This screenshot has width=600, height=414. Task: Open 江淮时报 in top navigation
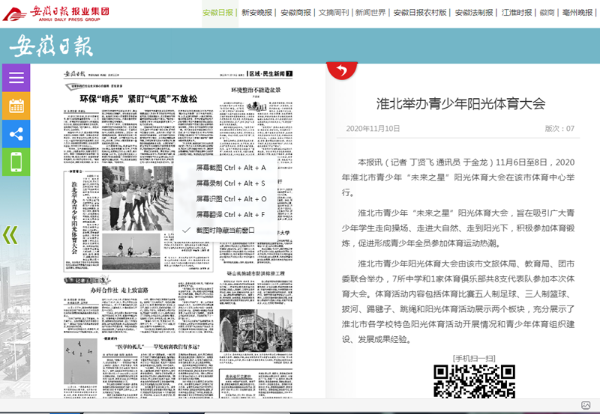[517, 13]
